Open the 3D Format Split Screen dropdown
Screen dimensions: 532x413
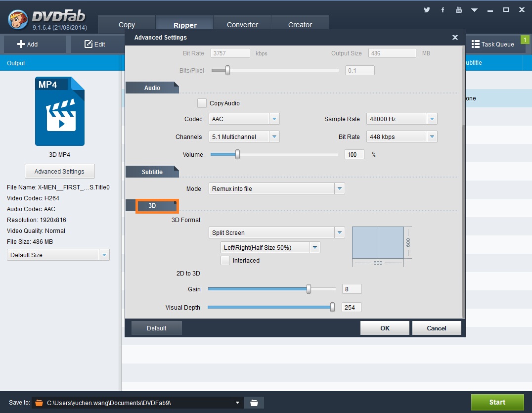coord(276,232)
